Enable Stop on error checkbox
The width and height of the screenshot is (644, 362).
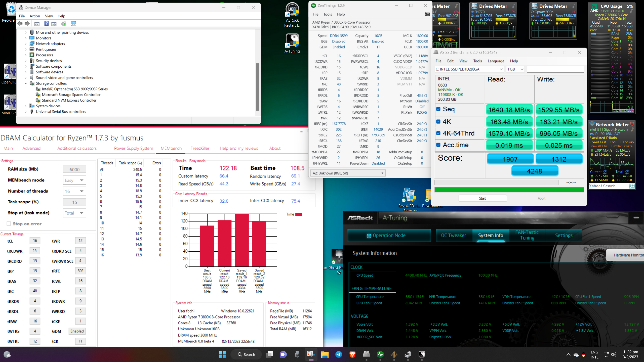click(x=9, y=224)
